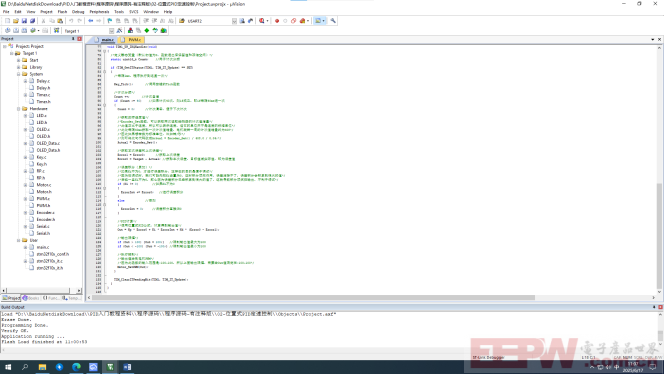Expand the Start folder in project tree
The width and height of the screenshot is (664, 374).
pyautogui.click(x=19, y=60)
